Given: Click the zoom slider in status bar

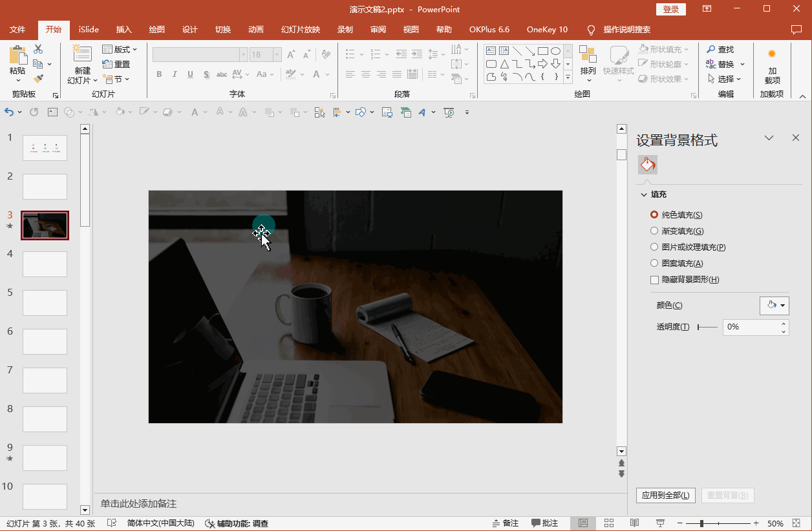Looking at the screenshot, I should click(x=720, y=523).
